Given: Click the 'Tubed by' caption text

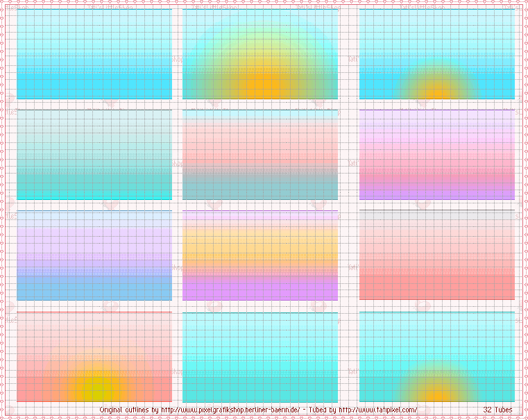Looking at the screenshot, I should pos(321,410).
